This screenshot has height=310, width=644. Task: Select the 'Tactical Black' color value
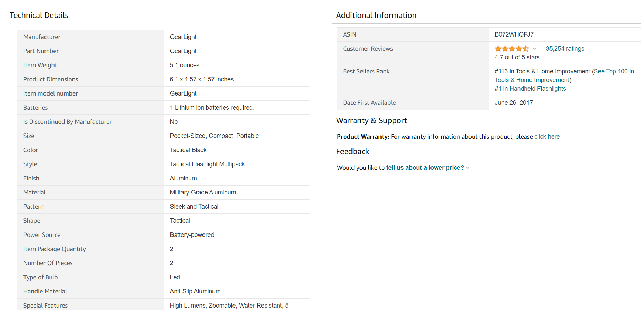point(188,150)
